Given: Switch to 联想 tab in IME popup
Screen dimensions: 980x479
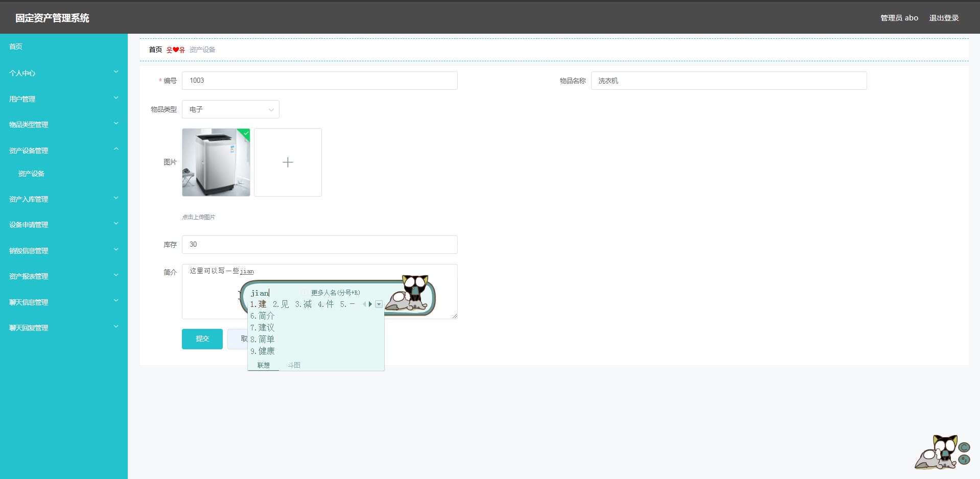Looking at the screenshot, I should (x=264, y=365).
